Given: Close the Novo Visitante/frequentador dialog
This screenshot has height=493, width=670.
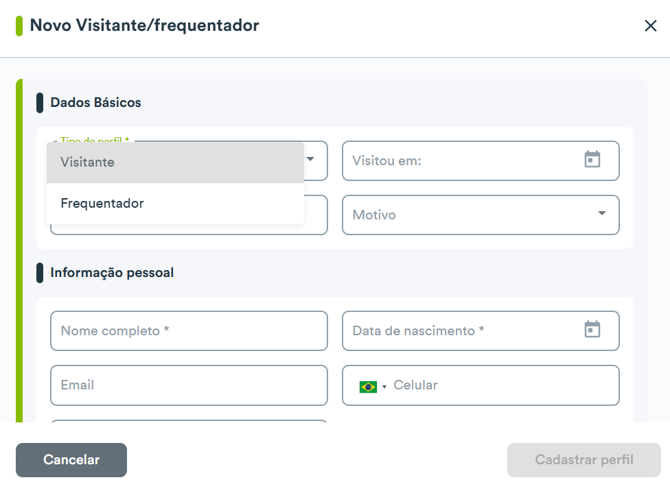Looking at the screenshot, I should (650, 26).
